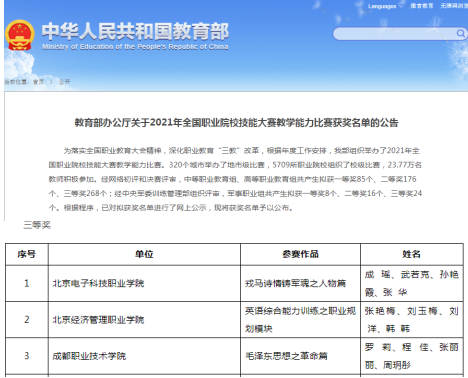Click serial number 3 cell

[27, 356]
